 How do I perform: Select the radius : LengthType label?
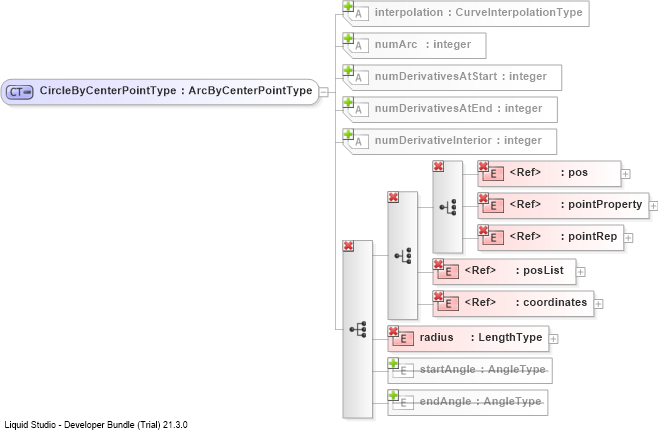click(x=481, y=337)
